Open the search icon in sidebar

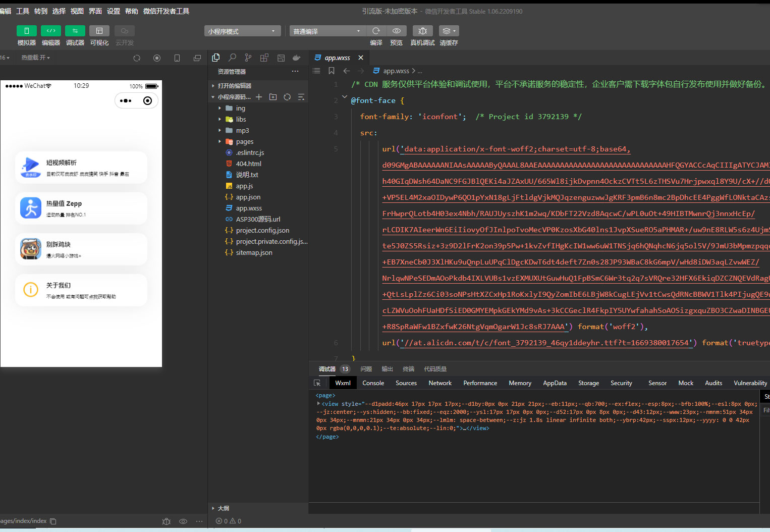pyautogui.click(x=232, y=58)
